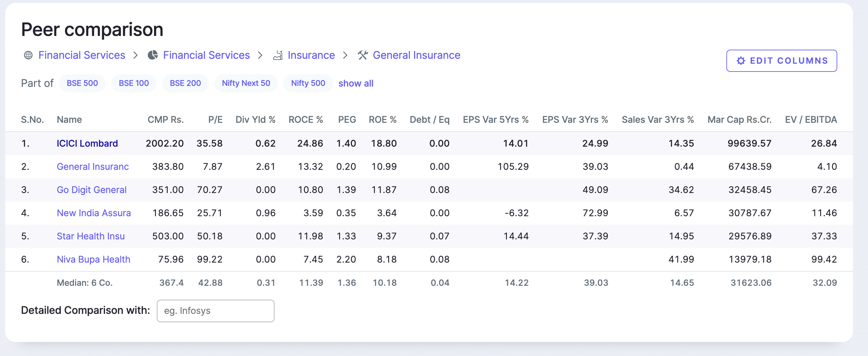The image size is (868, 356).
Task: Click the pie chart sector icon
Action: click(x=153, y=55)
